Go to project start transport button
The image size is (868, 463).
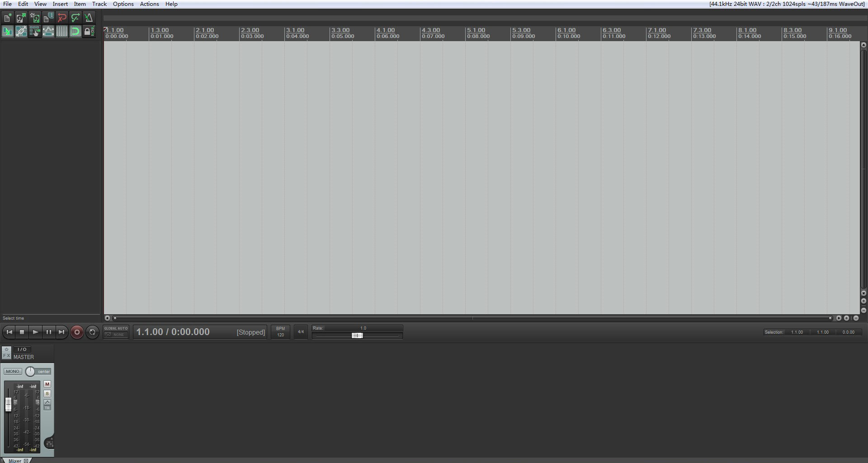tap(9, 332)
